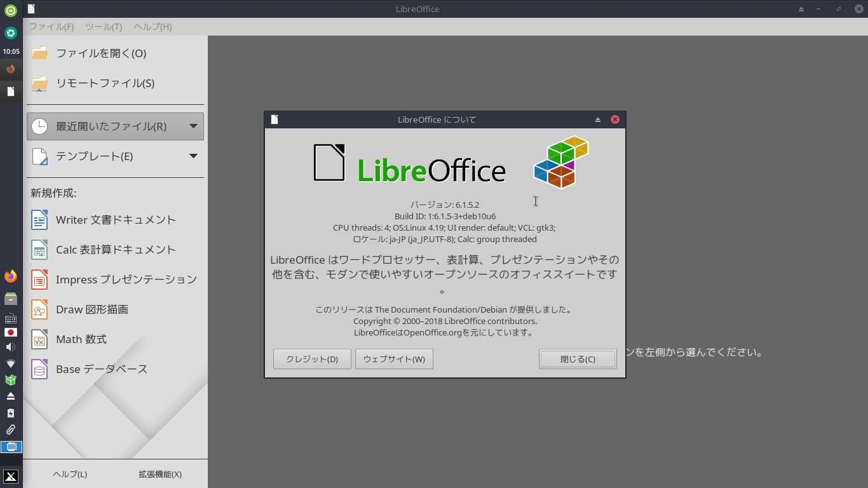Click the Firefox task entry below the clock
The height and width of the screenshot is (488, 868).
[x=11, y=69]
